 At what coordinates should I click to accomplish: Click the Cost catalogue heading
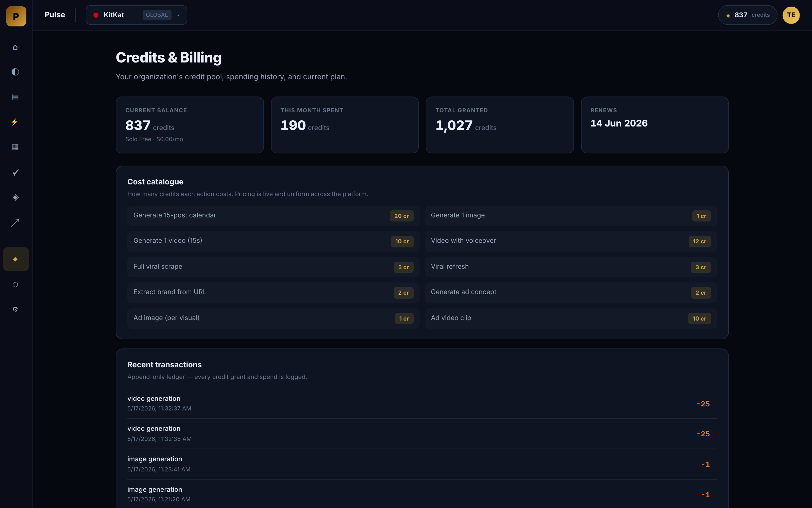coord(155,182)
